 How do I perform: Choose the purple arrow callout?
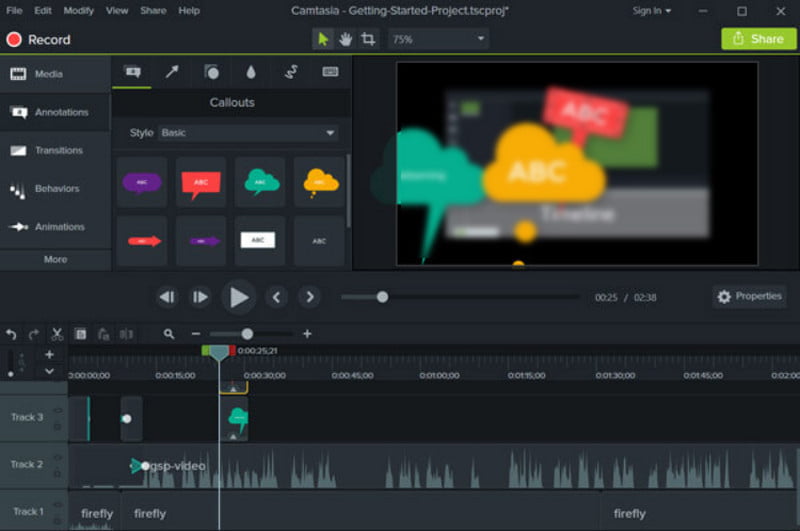click(201, 241)
